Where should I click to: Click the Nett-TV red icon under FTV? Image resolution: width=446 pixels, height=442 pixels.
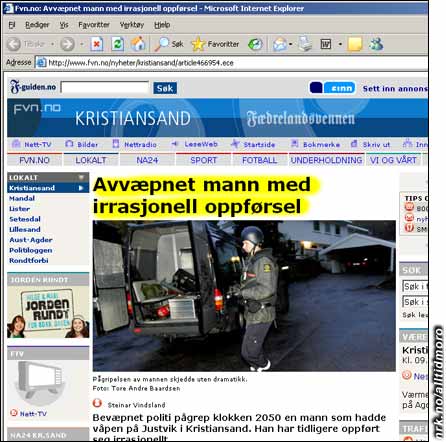pos(13,413)
